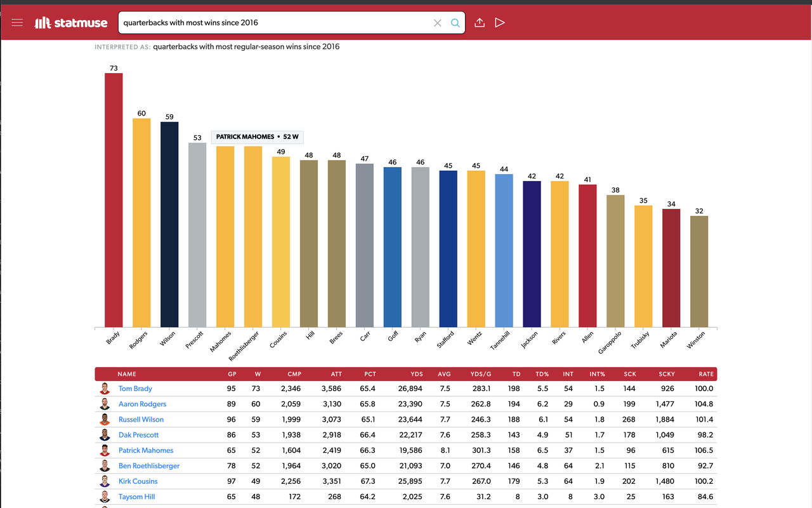The width and height of the screenshot is (812, 508).
Task: Click Ben Roethlisberger's player avatar
Action: pyautogui.click(x=105, y=465)
